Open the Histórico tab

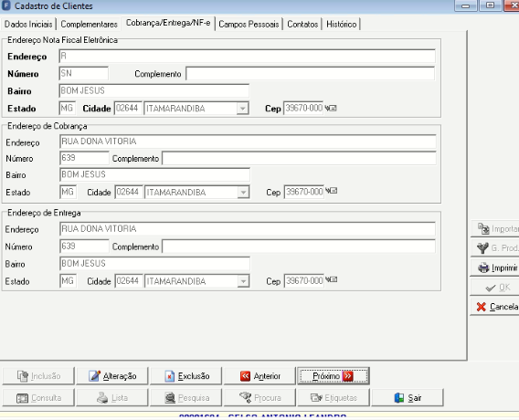click(341, 24)
